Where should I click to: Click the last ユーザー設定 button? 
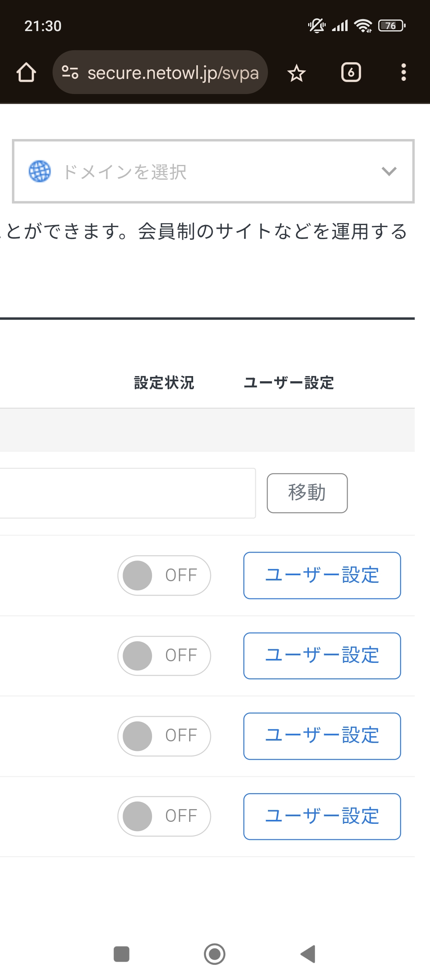[322, 817]
